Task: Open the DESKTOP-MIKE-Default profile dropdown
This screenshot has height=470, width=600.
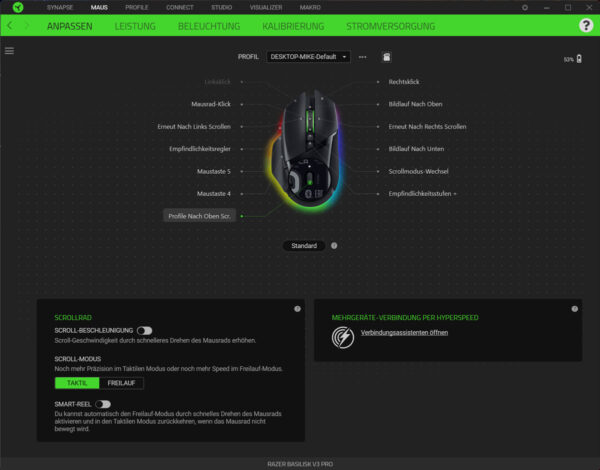Action: (308, 57)
